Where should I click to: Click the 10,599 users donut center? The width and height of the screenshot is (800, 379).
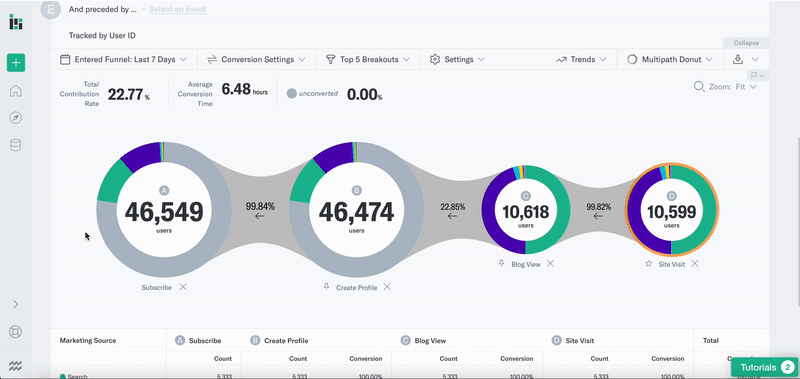(x=672, y=210)
